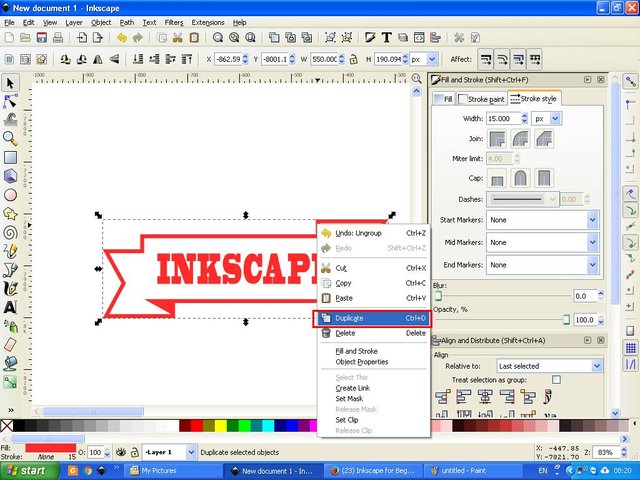Image resolution: width=640 pixels, height=480 pixels.
Task: Select the Star polygon tool
Action: 10,214
